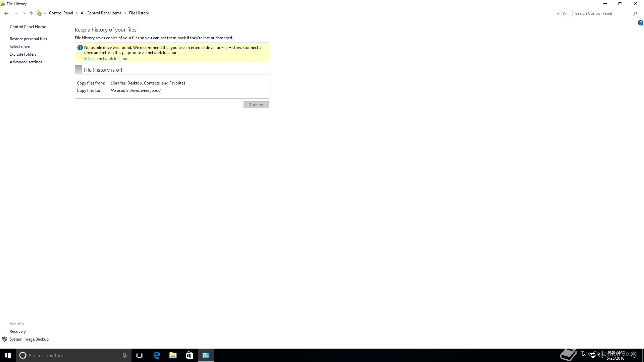Image resolution: width=644 pixels, height=362 pixels.
Task: Open Advanced settings in the sidebar
Action: point(26,62)
